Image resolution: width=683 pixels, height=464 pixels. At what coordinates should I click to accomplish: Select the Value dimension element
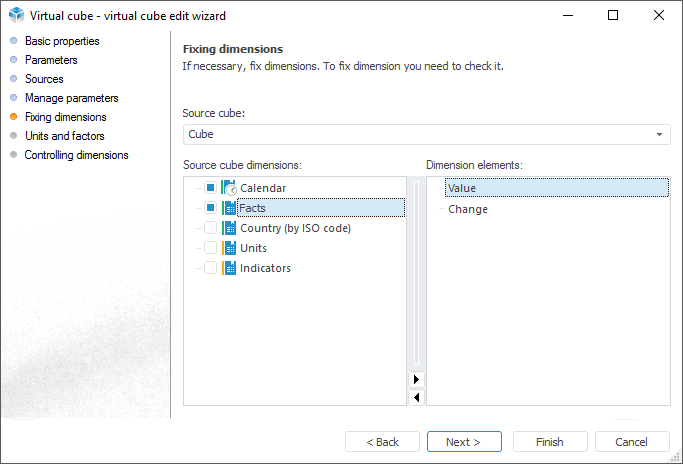(462, 188)
